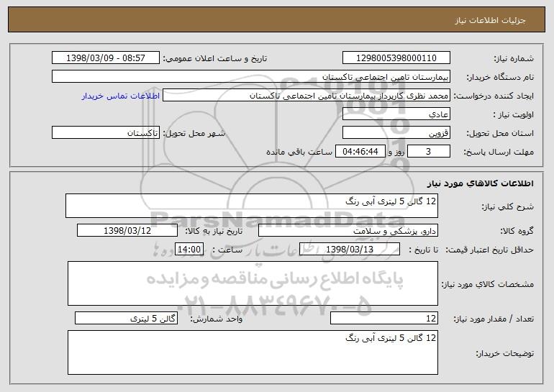Open the اطلاعات تماس خریدار link
Image resolution: width=554 pixels, height=392 pixels.
tap(121, 96)
